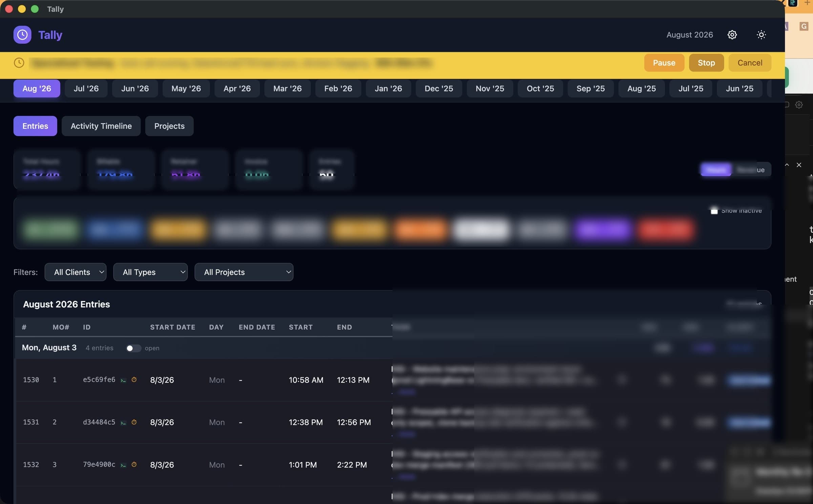The image size is (813, 504).
Task: Click the purple project color chip
Action: pos(603,229)
